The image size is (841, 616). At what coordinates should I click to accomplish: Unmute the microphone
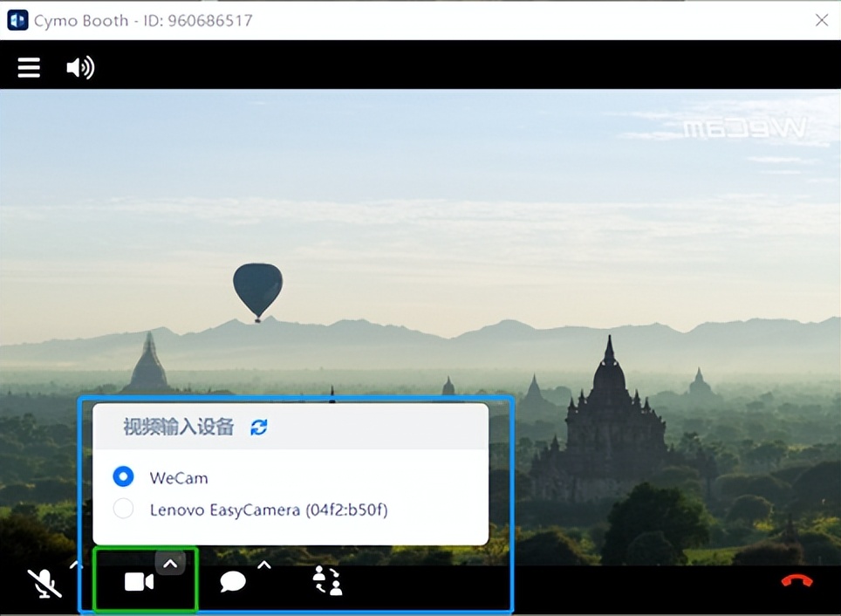44,583
